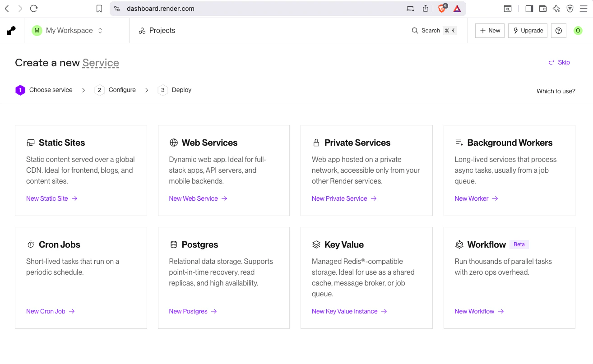Open the Which to use? link
This screenshot has width=593, height=364.
(x=556, y=91)
